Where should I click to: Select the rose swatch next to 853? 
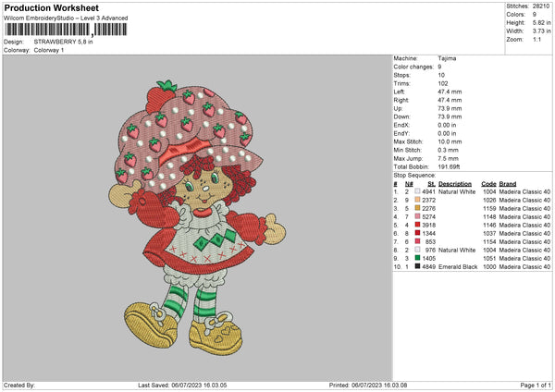(x=417, y=241)
